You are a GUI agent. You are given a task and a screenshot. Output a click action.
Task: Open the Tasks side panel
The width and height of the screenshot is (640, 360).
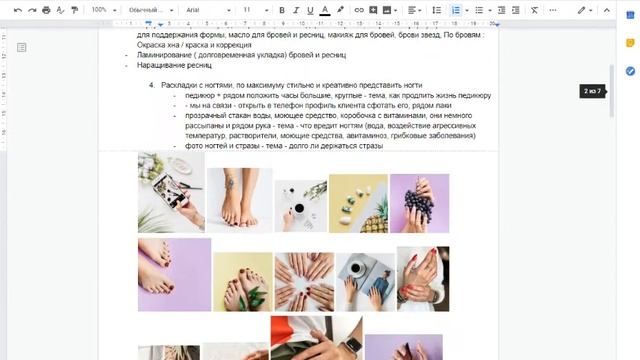coord(630,71)
